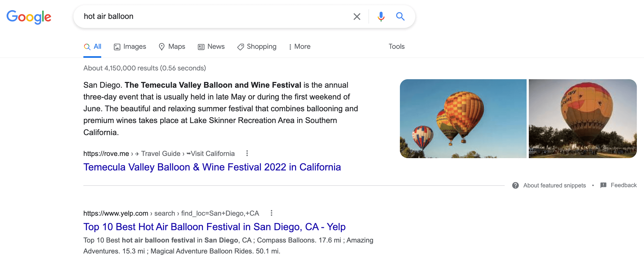Open Temecula Valley Balloon & Wine Festival link
The image size is (644, 268).
point(212,167)
